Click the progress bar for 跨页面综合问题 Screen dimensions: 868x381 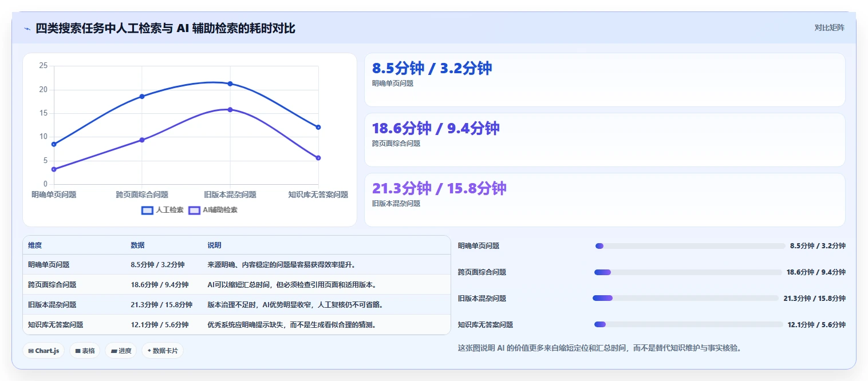pyautogui.click(x=688, y=272)
